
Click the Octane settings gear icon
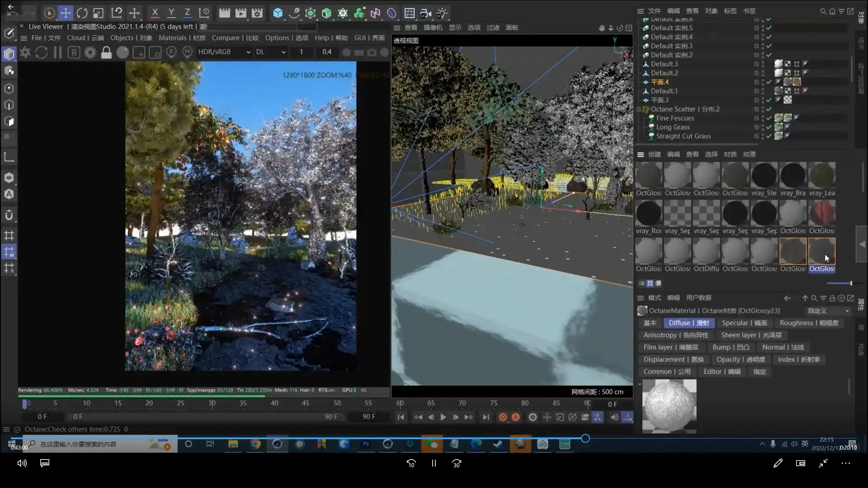tap(90, 52)
